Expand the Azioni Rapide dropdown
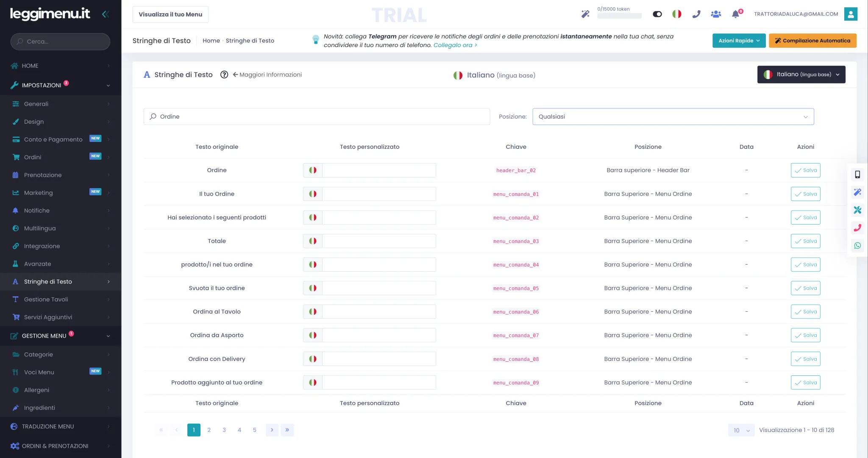 (x=739, y=41)
